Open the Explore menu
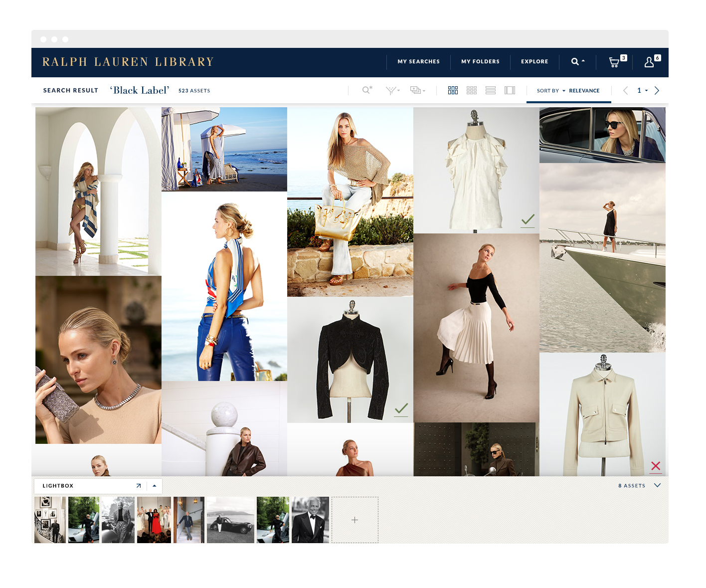The width and height of the screenshot is (706, 588). pos(534,62)
